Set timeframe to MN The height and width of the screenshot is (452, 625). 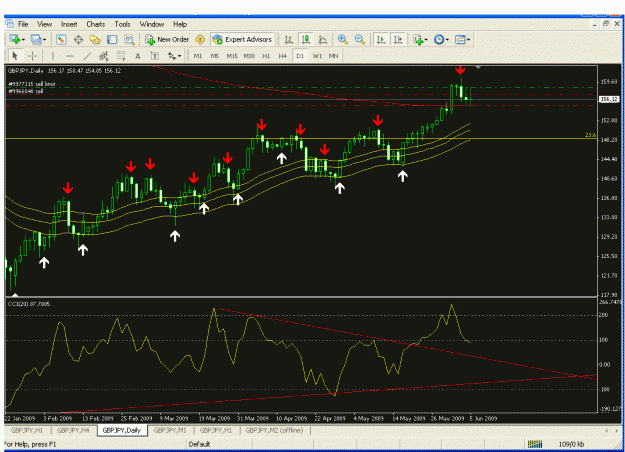click(x=334, y=56)
